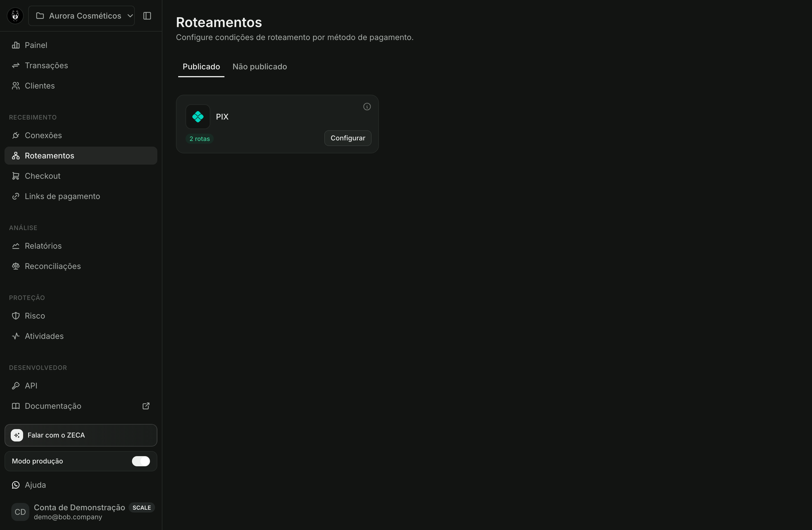Open Documentação in the sidebar
Screen dimensions: 812x530
tap(81, 406)
